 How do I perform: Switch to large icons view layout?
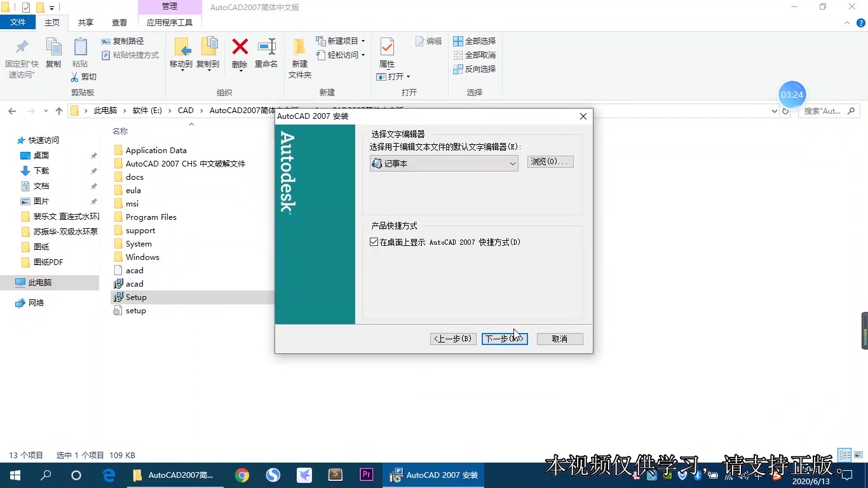[858, 455]
